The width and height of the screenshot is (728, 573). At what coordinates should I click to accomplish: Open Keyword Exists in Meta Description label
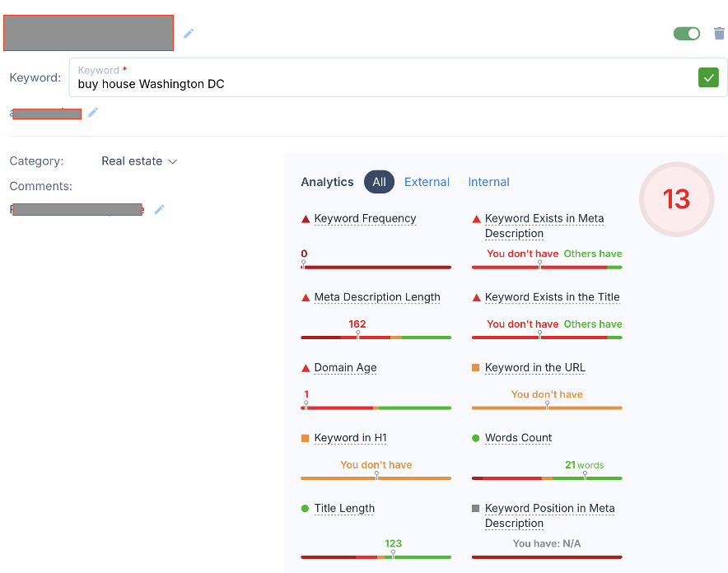click(544, 226)
